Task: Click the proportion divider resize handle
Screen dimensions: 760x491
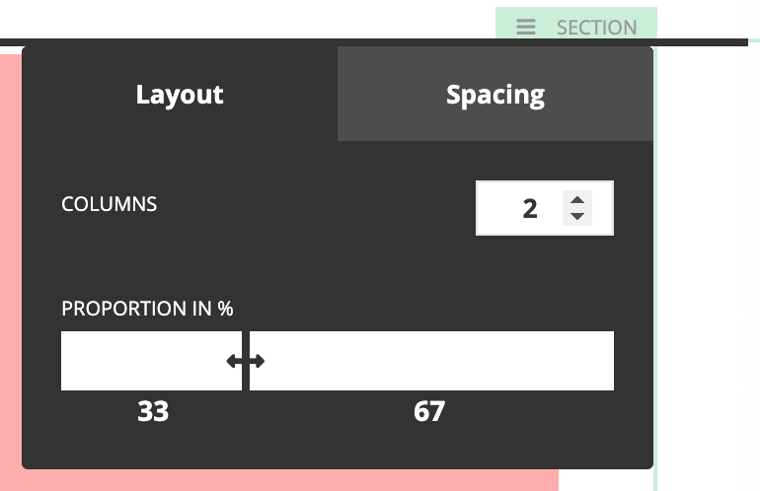Action: pos(245,361)
